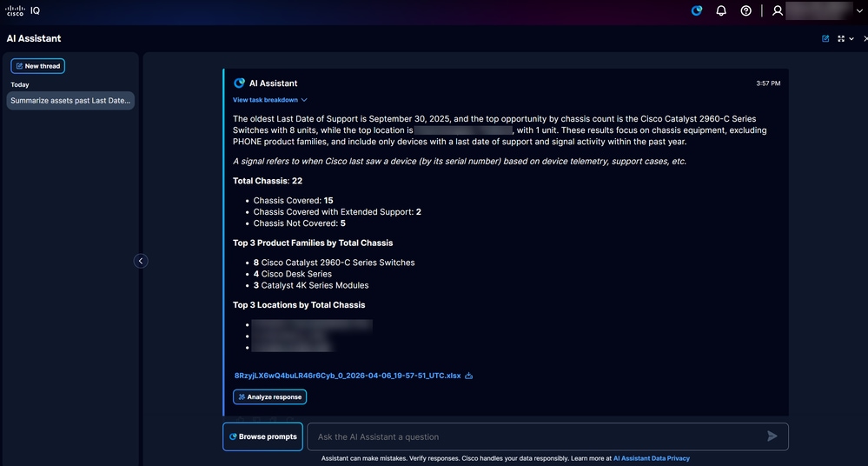Click the AI Assistant avatar icon in message
The image size is (868, 466).
tap(239, 83)
